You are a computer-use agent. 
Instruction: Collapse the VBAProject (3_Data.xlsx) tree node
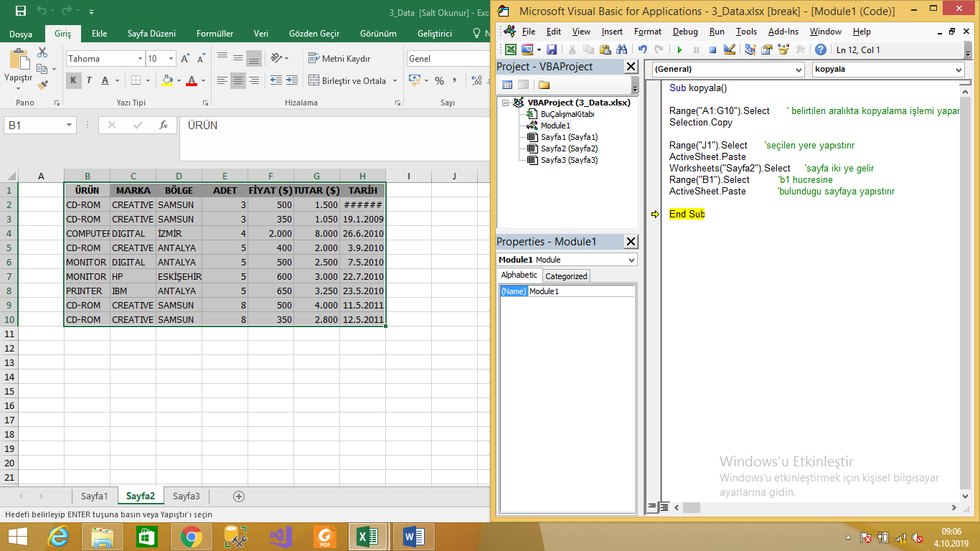click(506, 103)
